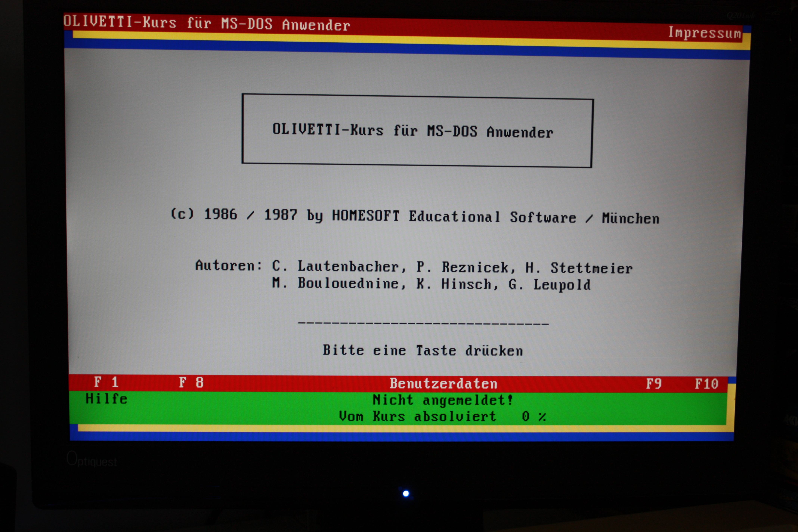This screenshot has width=798, height=532.
Task: Select the Hilfe label under F1
Action: coord(106,399)
